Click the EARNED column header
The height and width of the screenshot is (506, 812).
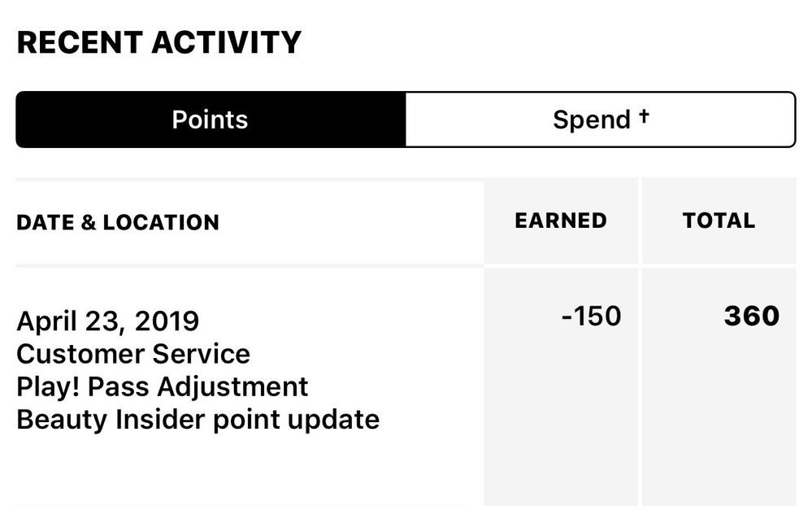560,220
